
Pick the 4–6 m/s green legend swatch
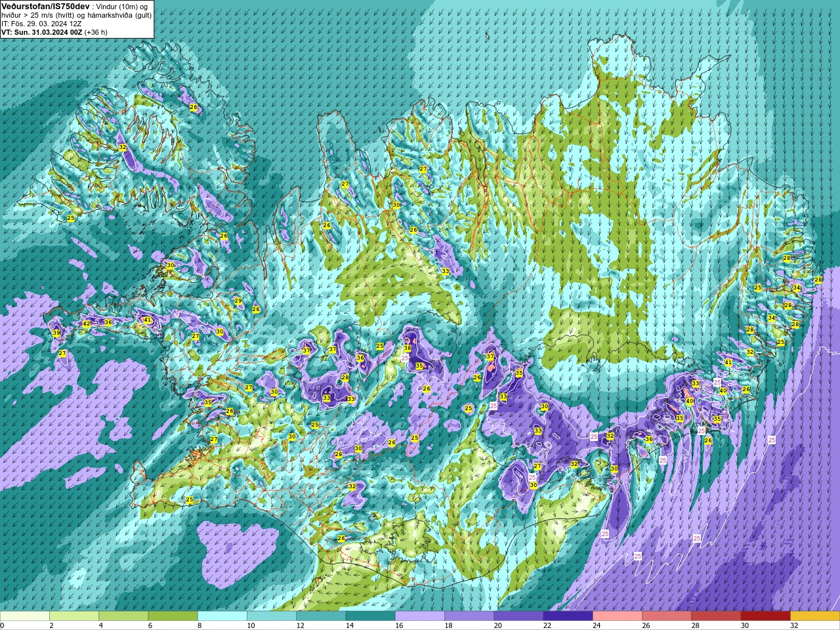coord(123,616)
